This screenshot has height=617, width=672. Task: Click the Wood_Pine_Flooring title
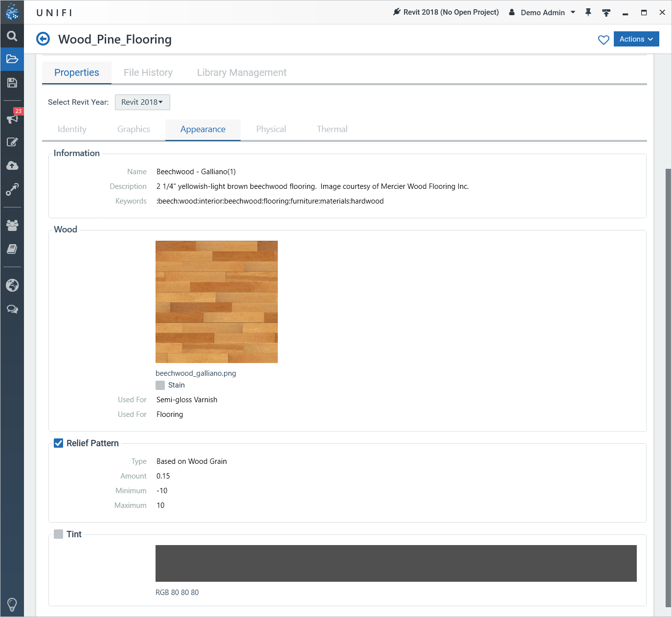pos(115,39)
